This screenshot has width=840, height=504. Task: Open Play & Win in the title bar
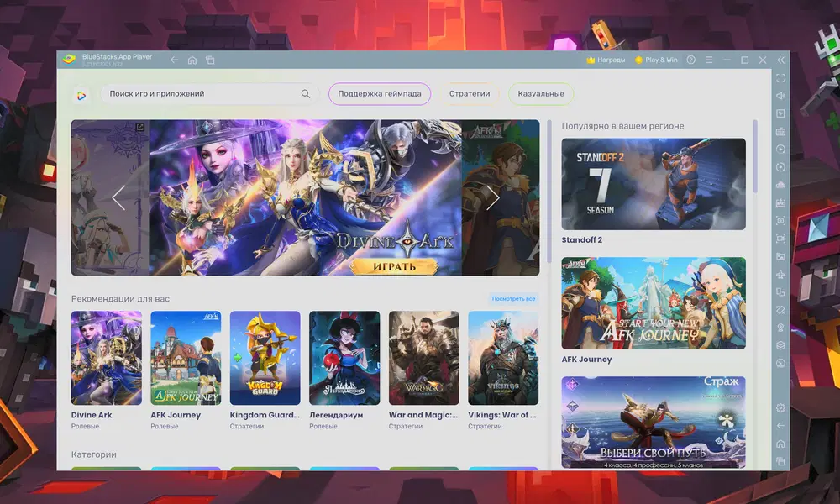click(656, 60)
